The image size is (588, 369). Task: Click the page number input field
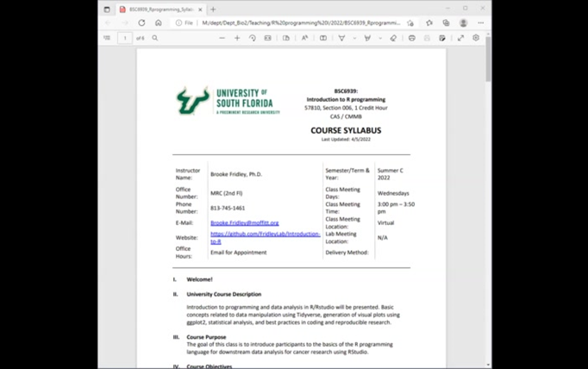click(125, 38)
